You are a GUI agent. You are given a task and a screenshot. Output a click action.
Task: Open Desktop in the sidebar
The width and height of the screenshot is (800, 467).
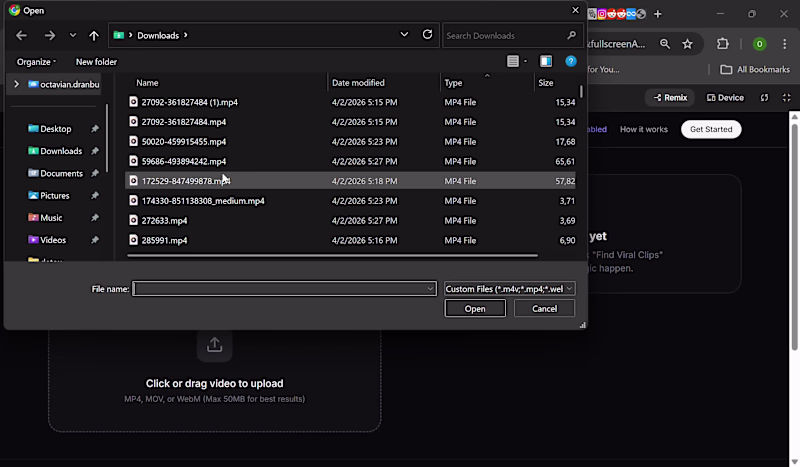coord(50,129)
